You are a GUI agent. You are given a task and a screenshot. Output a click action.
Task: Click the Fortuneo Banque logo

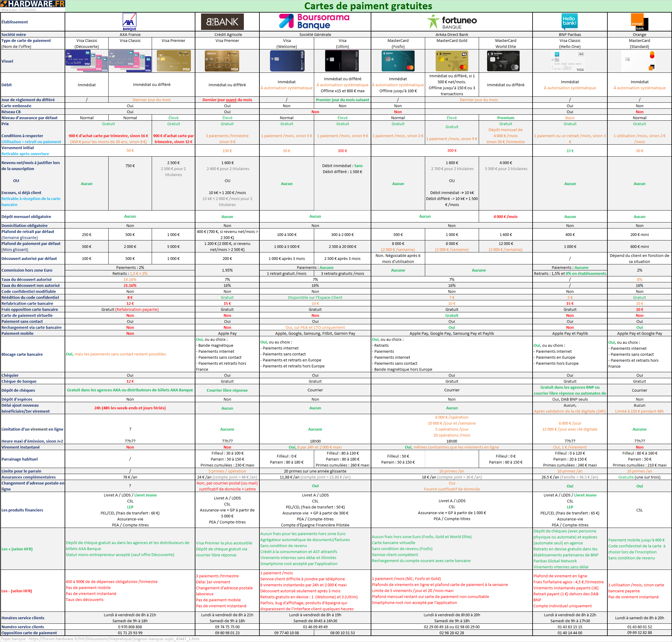pos(451,22)
